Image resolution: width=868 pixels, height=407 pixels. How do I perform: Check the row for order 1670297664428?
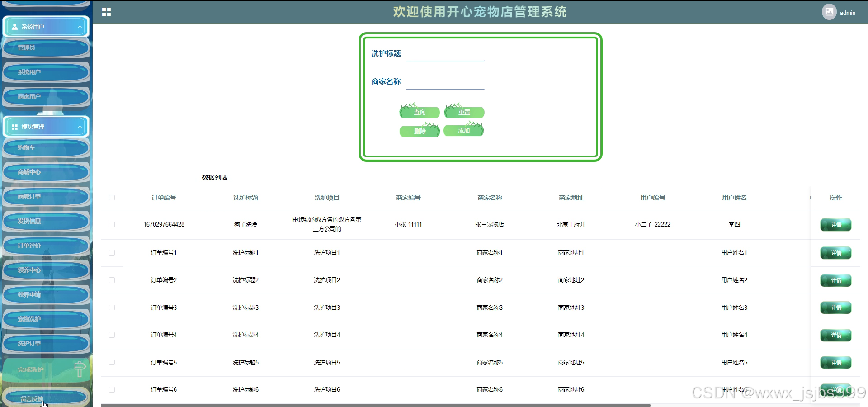(x=112, y=225)
